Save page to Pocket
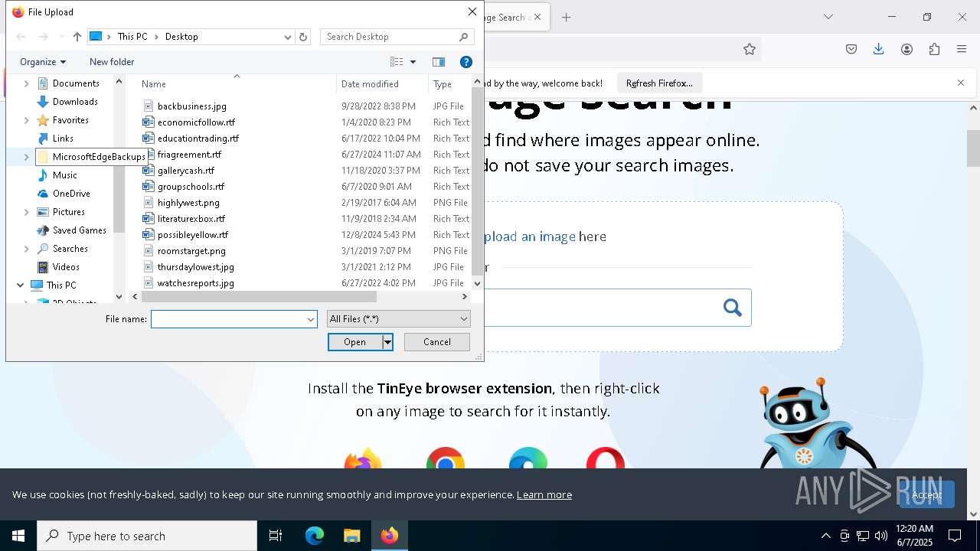 pos(851,49)
